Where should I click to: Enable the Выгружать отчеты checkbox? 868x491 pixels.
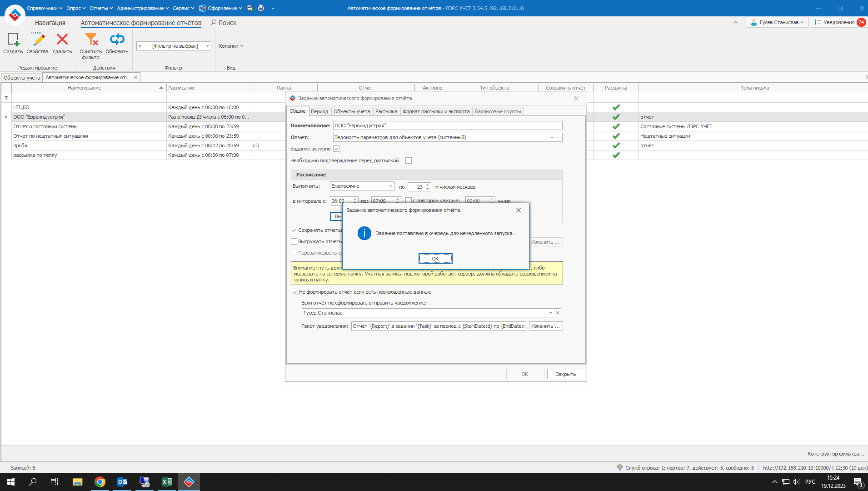(294, 241)
